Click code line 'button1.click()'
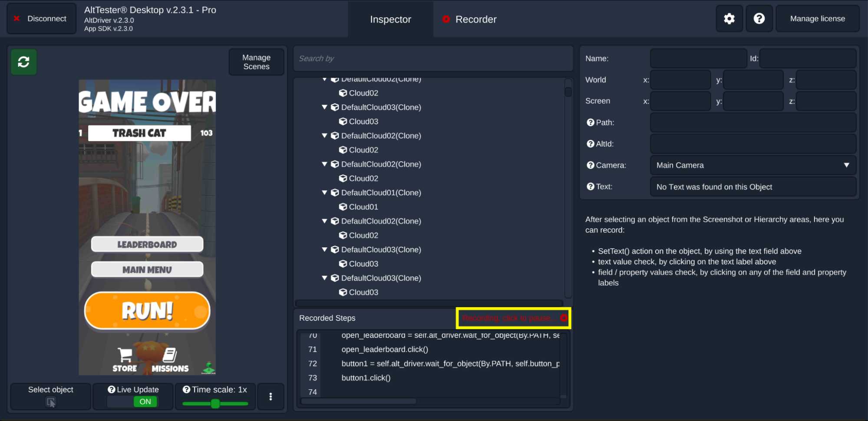Viewport: 868px width, 421px height. (366, 378)
